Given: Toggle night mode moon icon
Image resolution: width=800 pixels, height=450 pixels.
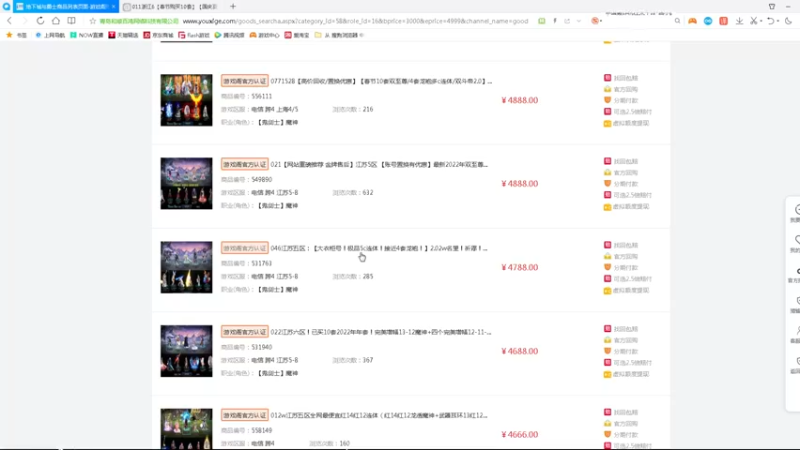Looking at the screenshot, I should coord(788,21).
